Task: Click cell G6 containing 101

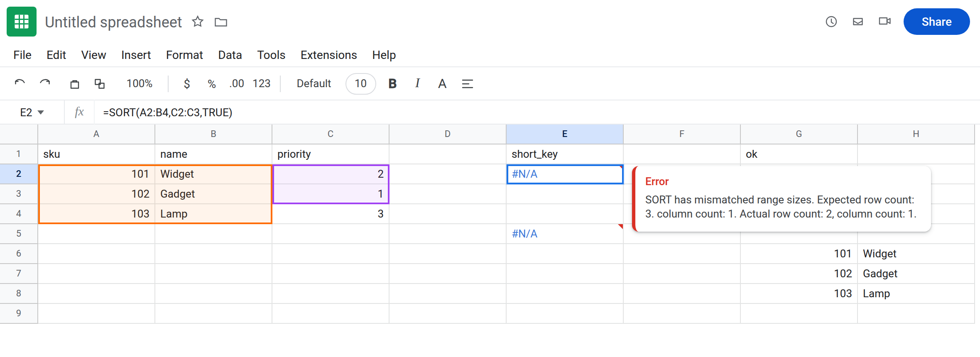Action: pos(799,254)
